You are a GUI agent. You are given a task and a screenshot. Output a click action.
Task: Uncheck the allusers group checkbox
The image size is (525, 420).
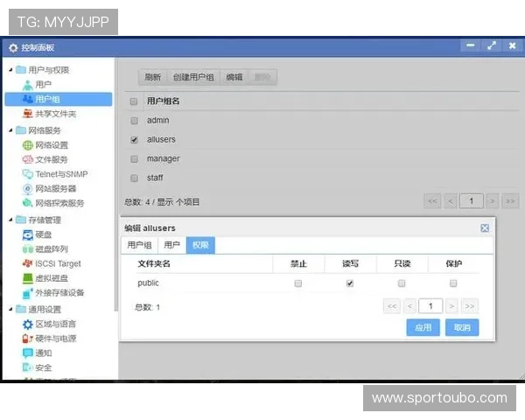[x=134, y=140]
